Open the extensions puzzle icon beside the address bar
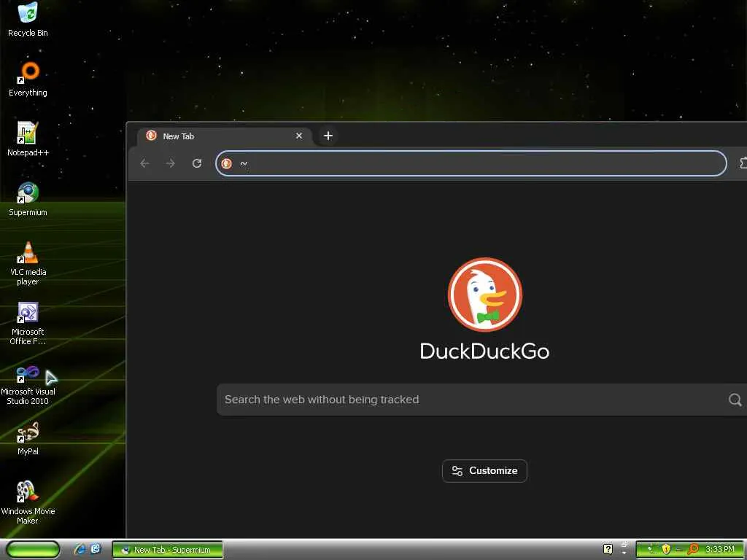This screenshot has width=747, height=560. click(743, 163)
